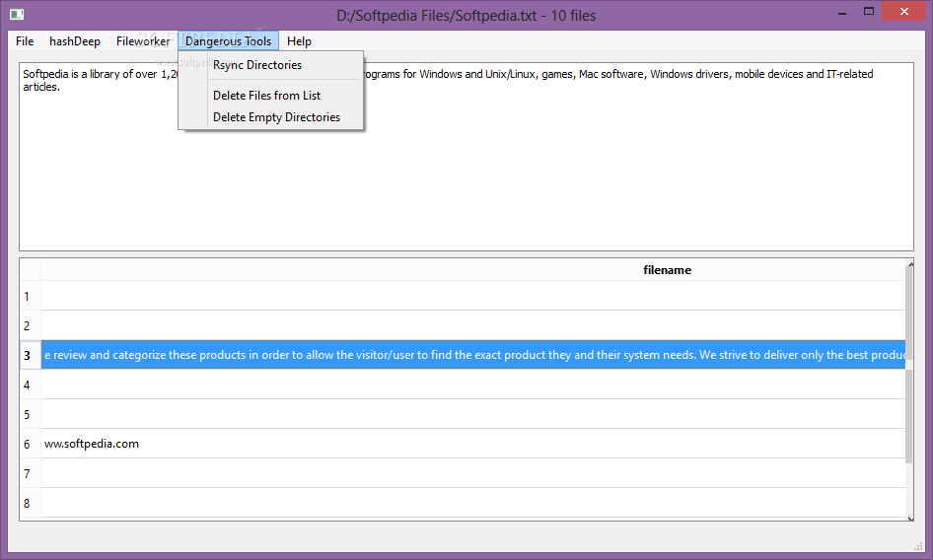Click the scrollbar down arrow of the table
933x560 pixels.
coord(909,518)
